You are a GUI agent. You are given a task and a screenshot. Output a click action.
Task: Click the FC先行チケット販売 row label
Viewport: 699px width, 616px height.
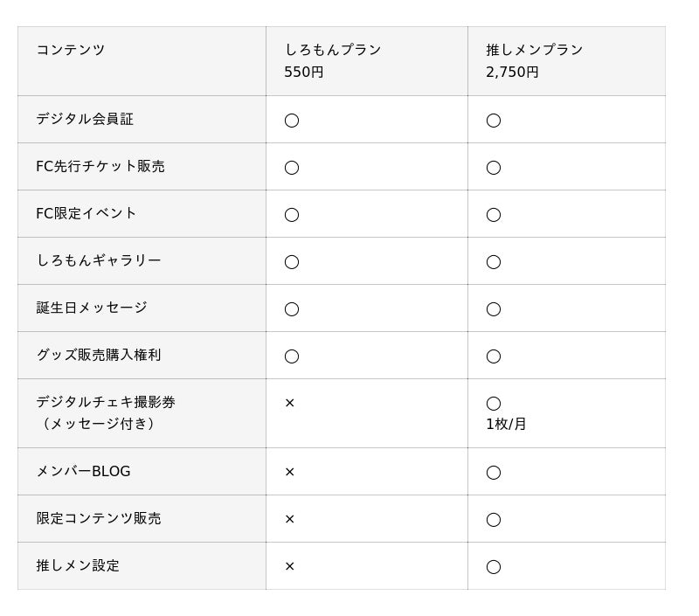click(100, 166)
